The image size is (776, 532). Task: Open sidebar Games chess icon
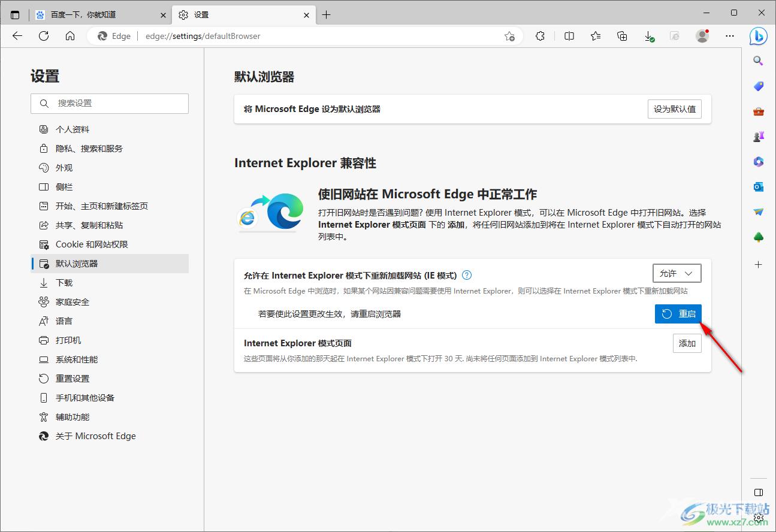tap(759, 137)
